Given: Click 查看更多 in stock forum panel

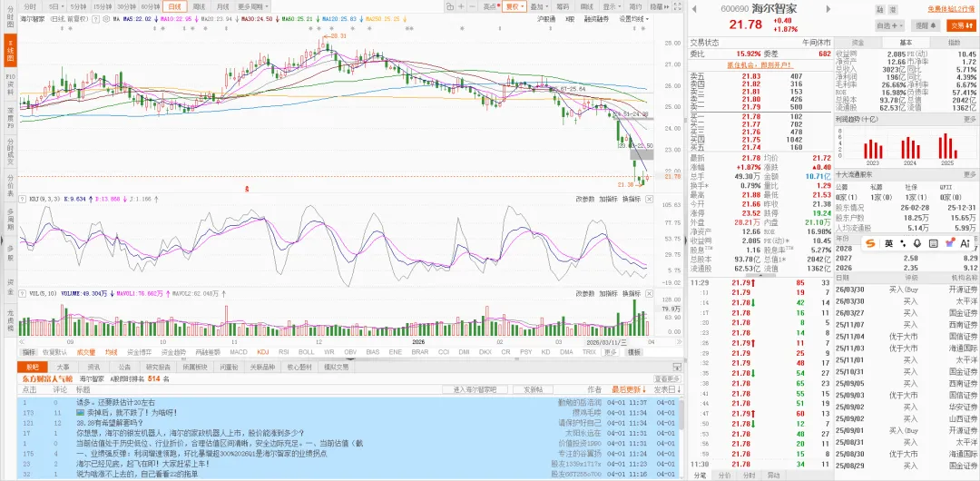Looking at the screenshot, I should point(667,379).
